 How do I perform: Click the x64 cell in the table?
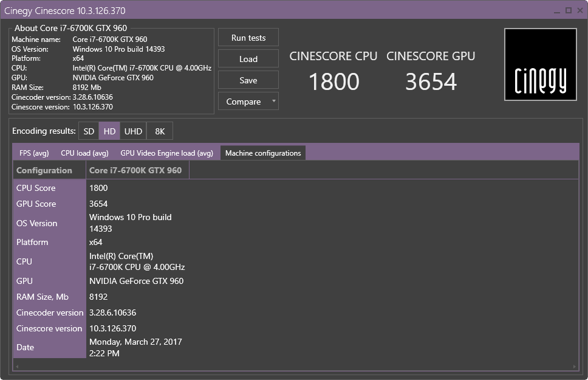95,242
